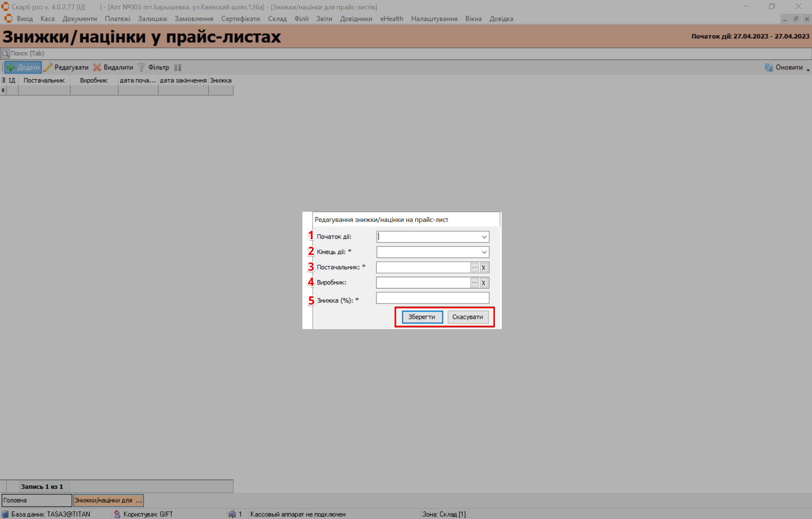Clear the Постачальник field with X button

484,267
